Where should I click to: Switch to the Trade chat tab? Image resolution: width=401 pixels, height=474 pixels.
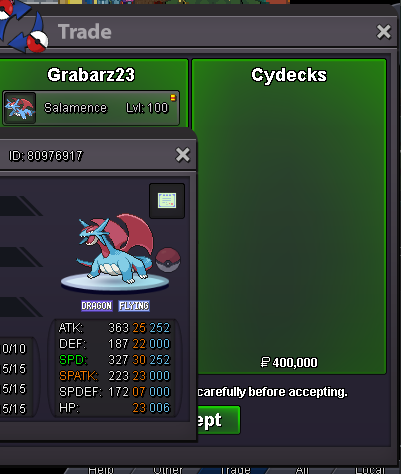click(x=236, y=470)
